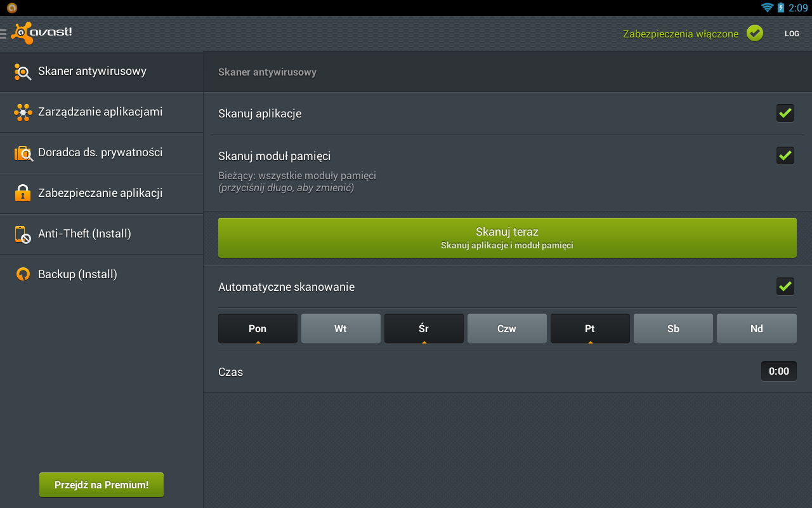Click Przejdź na Premium!
812x508 pixels.
[x=101, y=485]
